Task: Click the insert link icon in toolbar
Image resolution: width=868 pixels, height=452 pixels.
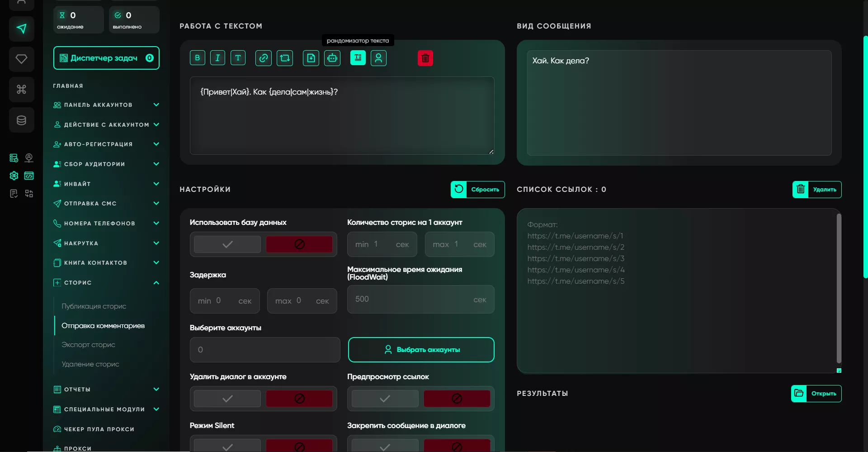Action: point(264,58)
